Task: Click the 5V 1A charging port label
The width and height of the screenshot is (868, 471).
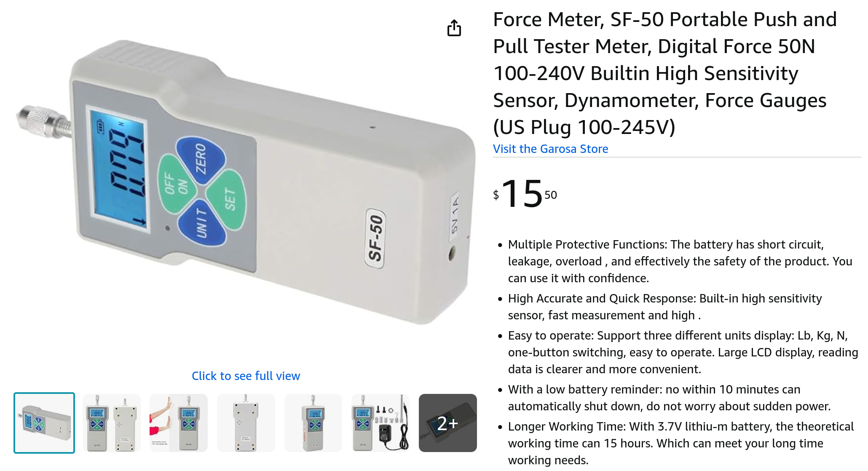Action: 455,214
